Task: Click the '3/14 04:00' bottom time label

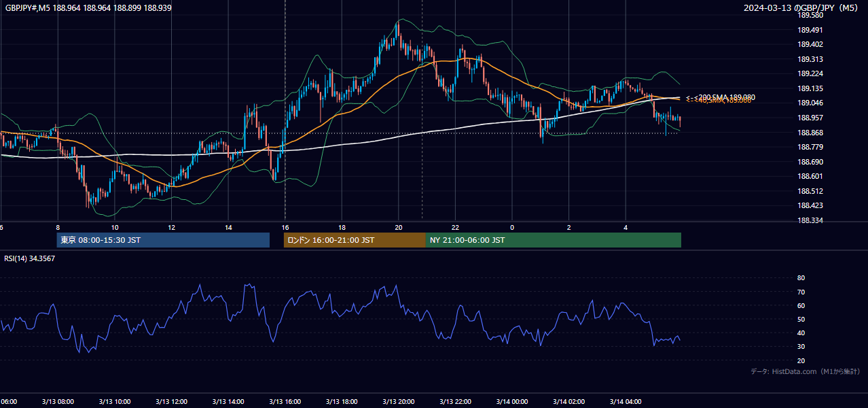Action: coord(626,402)
